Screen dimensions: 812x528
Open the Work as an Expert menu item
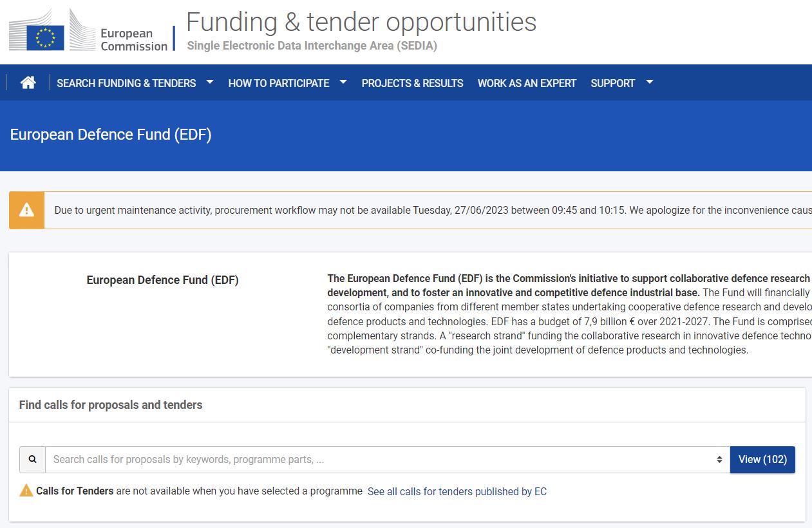click(527, 83)
